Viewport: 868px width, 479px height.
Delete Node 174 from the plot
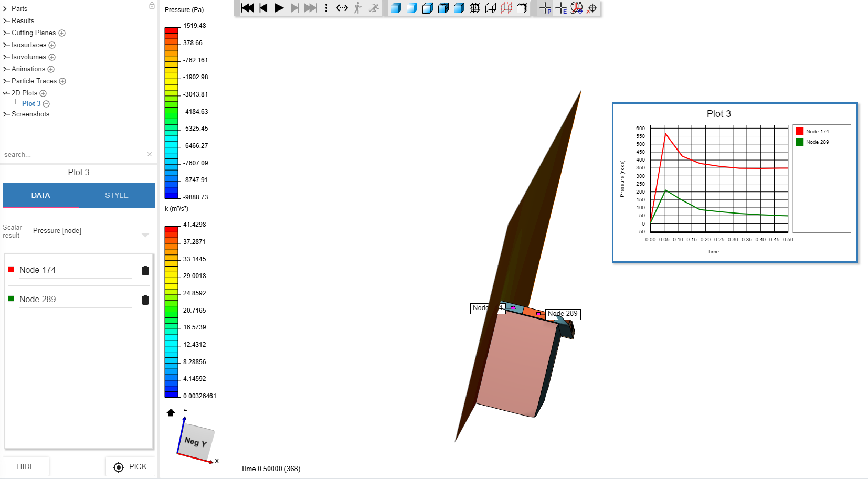click(145, 270)
